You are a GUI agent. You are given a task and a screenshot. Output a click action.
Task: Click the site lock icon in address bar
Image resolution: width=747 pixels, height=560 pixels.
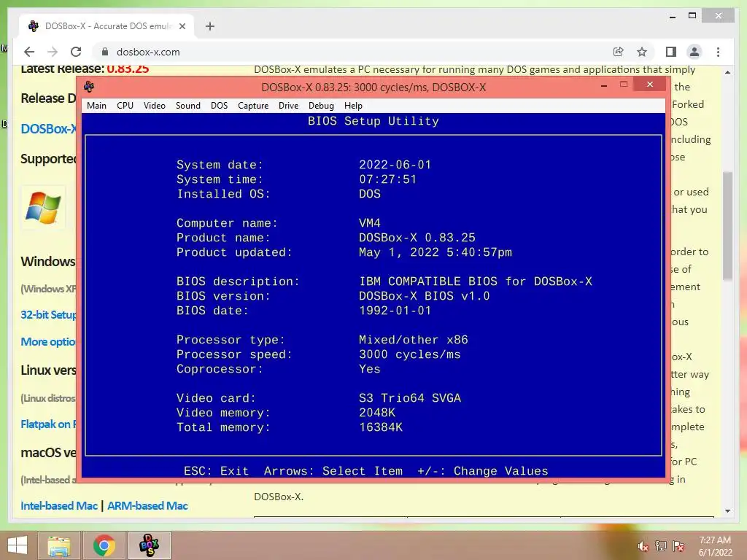click(x=105, y=52)
